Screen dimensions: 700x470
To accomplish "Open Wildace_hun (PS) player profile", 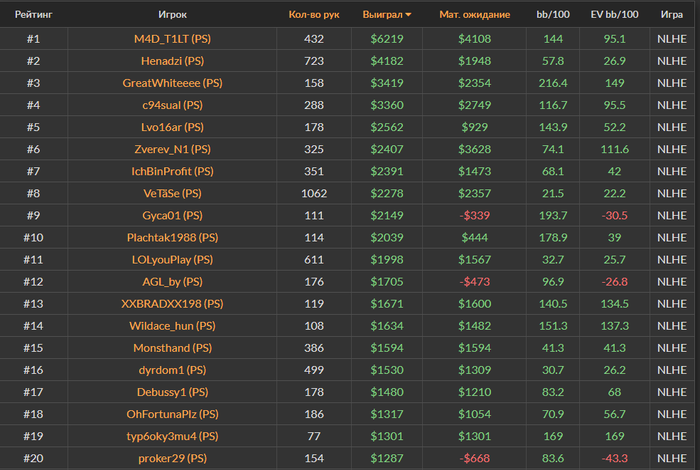I will (172, 325).
